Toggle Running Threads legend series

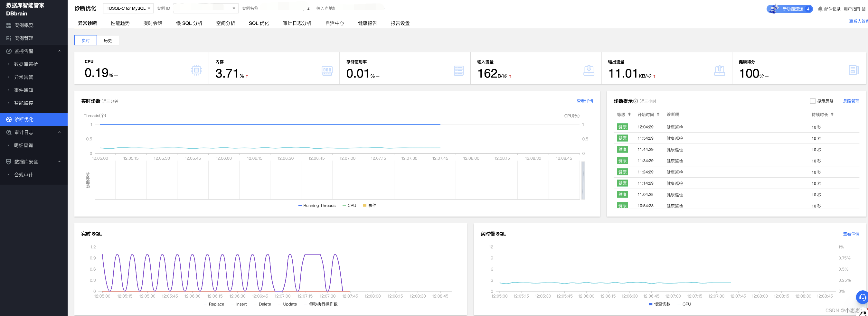pos(317,206)
